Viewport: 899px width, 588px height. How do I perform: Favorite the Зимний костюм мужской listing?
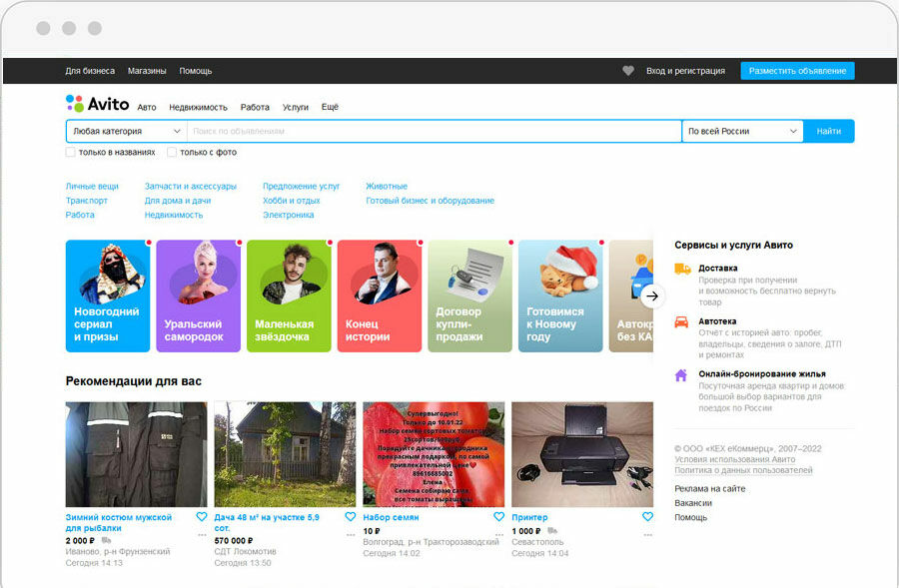(202, 517)
